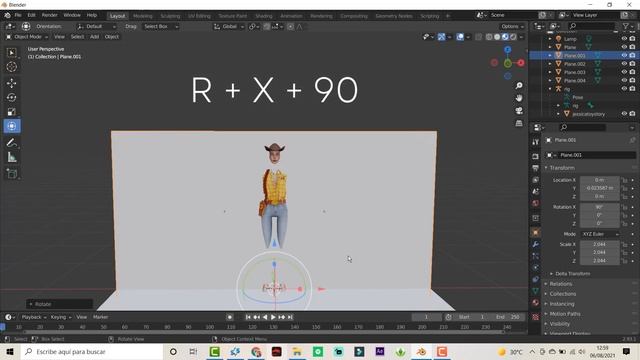Image resolution: width=640 pixels, height=360 pixels.
Task: Select the Scale tool
Action: pos(11,112)
